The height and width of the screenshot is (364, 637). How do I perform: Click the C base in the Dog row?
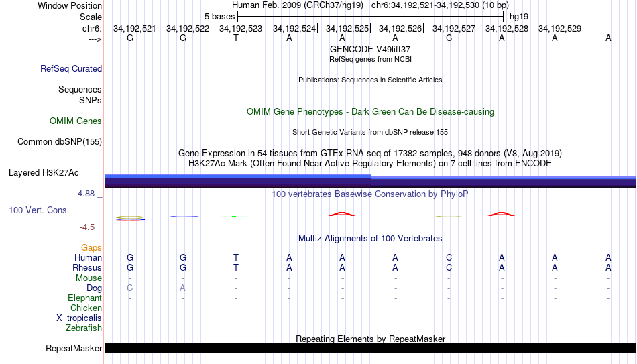pos(130,288)
